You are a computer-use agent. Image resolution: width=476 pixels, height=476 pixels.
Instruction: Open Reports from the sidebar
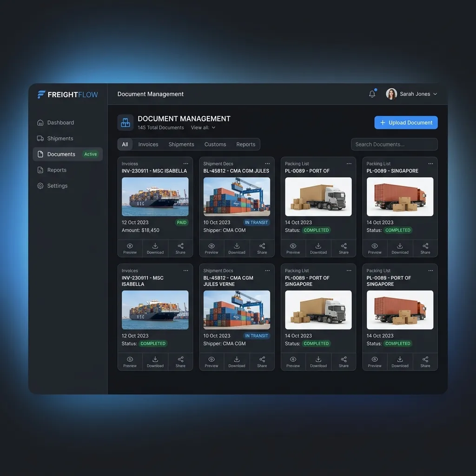[x=40, y=170]
